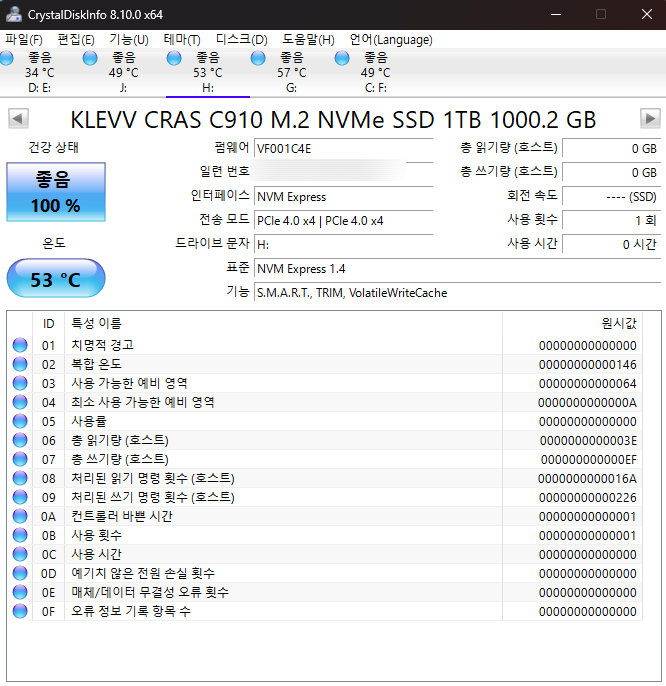Click the 53 °C temperature button

point(56,278)
